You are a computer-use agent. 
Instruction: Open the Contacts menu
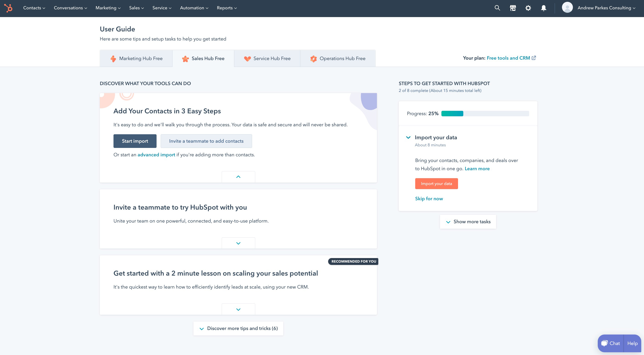tap(34, 8)
